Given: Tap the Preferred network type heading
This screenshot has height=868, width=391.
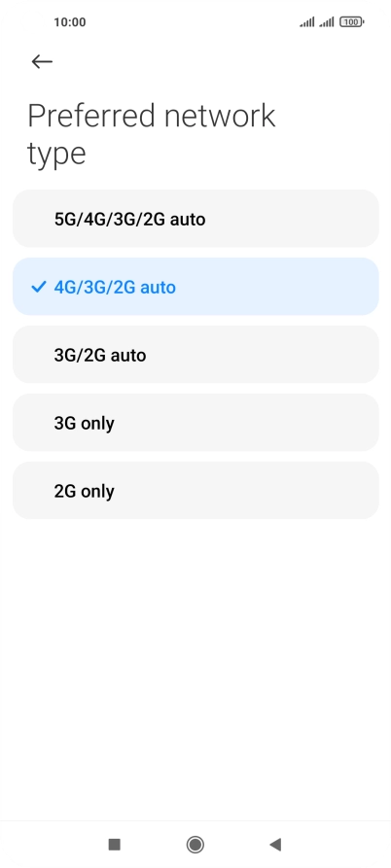Looking at the screenshot, I should (x=151, y=134).
